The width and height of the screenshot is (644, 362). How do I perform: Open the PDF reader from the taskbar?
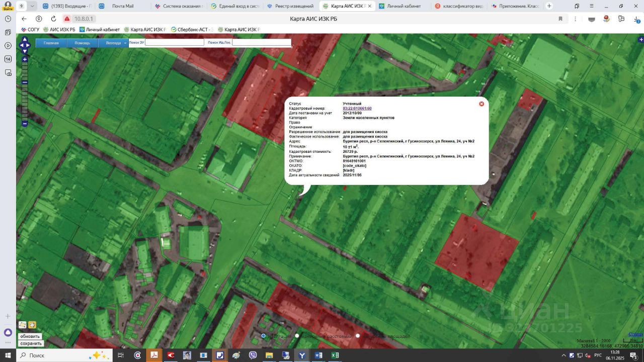coord(154,355)
